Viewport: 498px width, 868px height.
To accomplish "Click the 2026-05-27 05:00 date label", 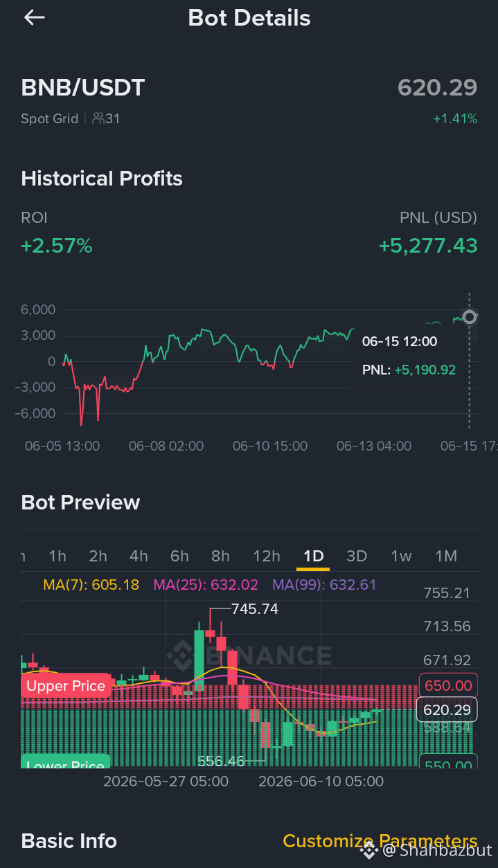I will coord(166,781).
